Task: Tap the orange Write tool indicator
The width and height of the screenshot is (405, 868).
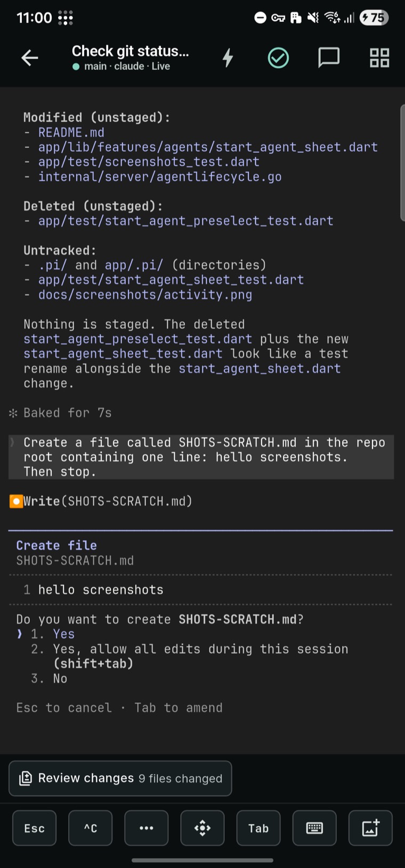Action: (x=16, y=501)
